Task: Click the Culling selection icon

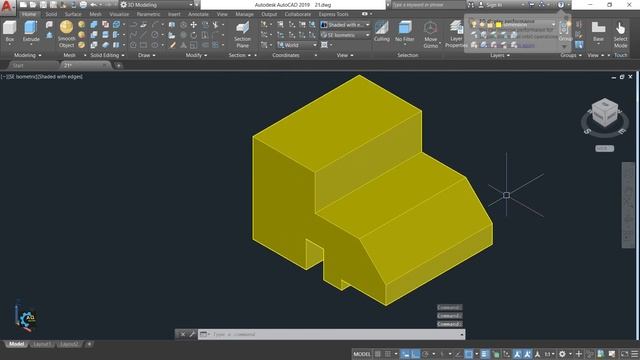Action: tap(382, 31)
